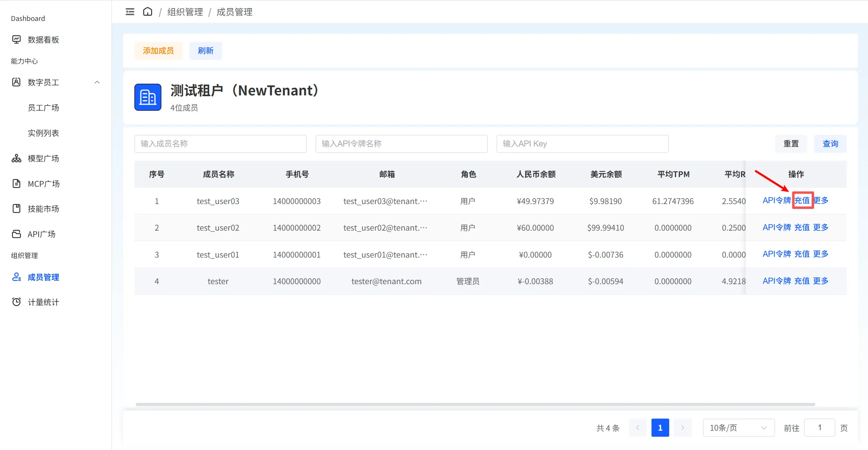The height and width of the screenshot is (450, 868).
Task: Open the MCP广场 document icon
Action: 16,184
